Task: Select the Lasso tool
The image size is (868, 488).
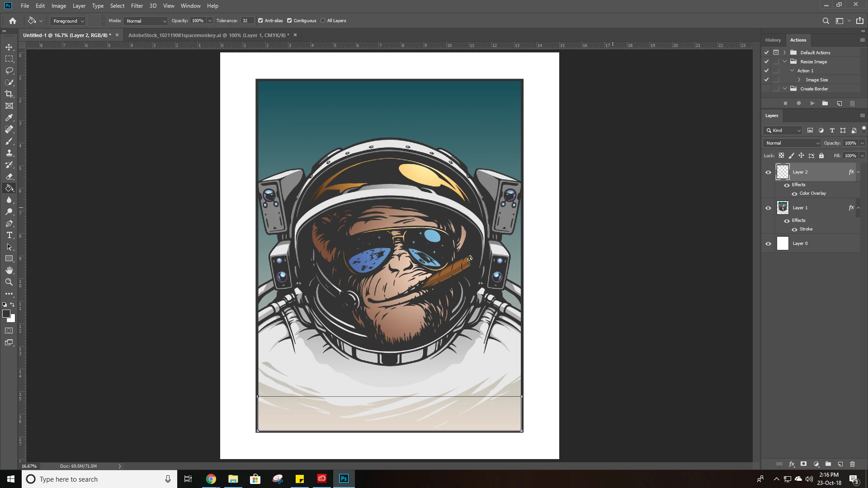Action: point(9,70)
